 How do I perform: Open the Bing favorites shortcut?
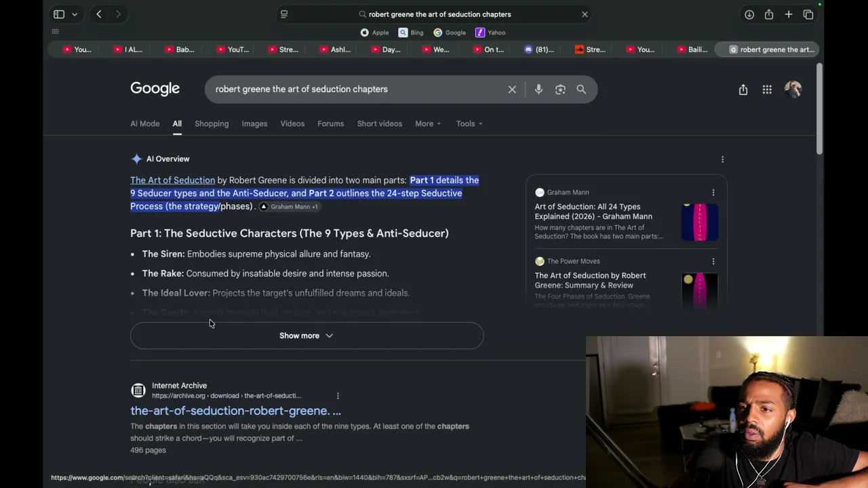click(411, 33)
